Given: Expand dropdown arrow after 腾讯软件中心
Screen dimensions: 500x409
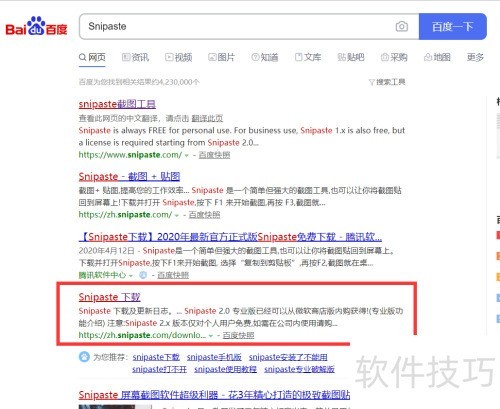Looking at the screenshot, I should 131,276.
